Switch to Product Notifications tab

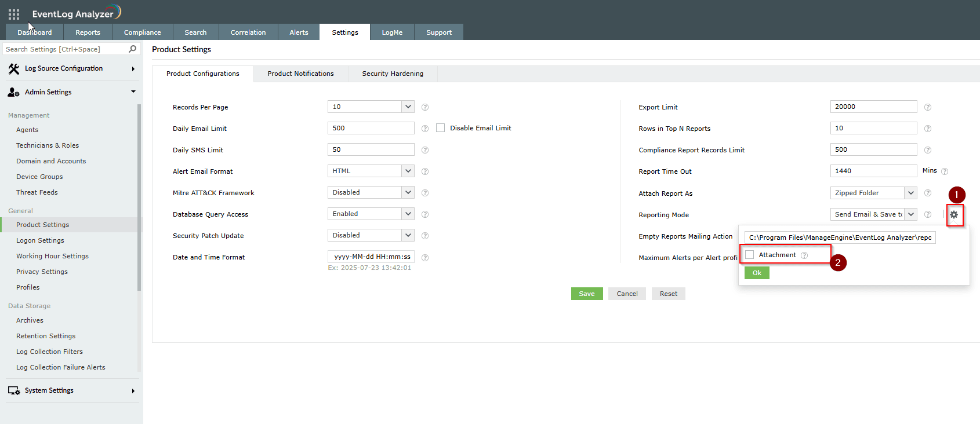tap(301, 74)
